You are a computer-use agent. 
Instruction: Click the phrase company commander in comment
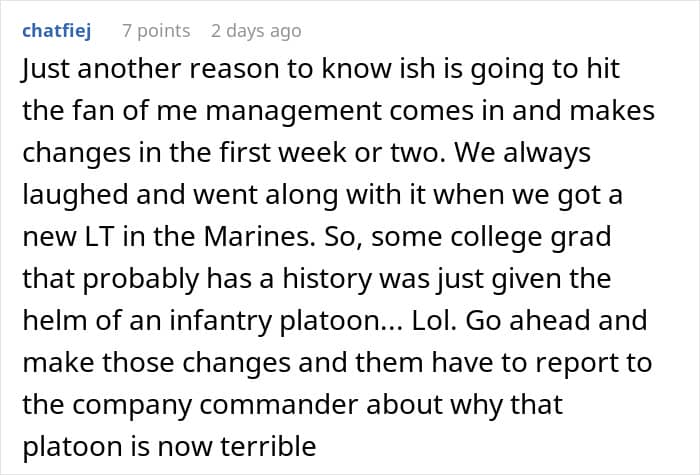click(215, 405)
